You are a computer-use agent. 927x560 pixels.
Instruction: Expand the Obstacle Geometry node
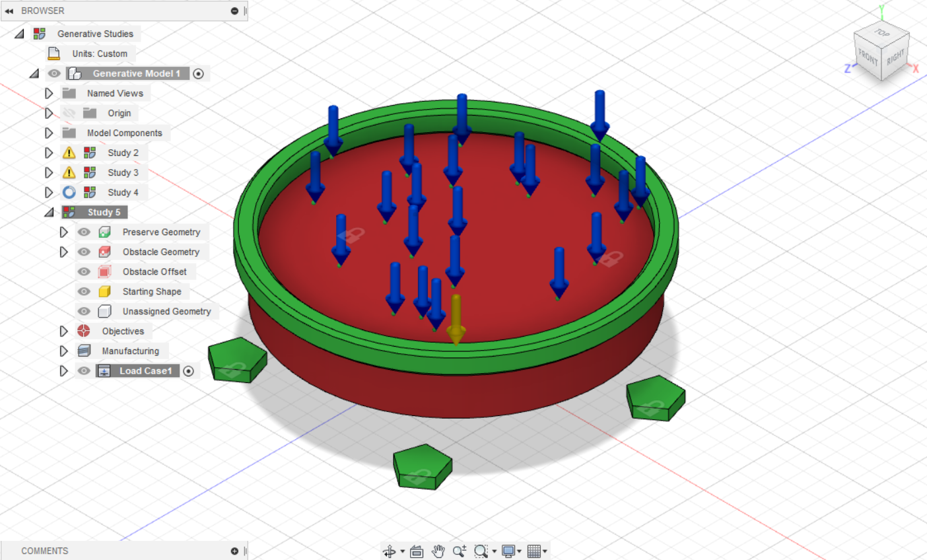pyautogui.click(x=63, y=252)
